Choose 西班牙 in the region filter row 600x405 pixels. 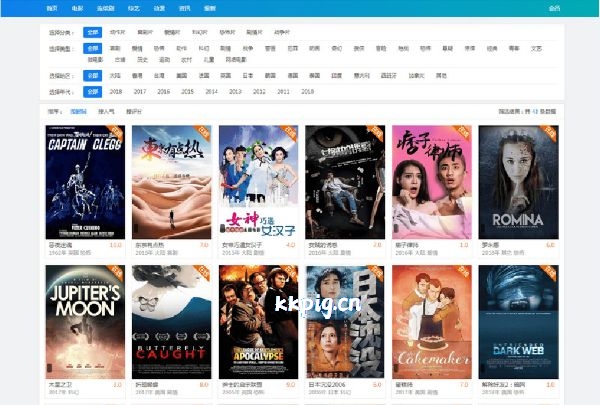389,75
